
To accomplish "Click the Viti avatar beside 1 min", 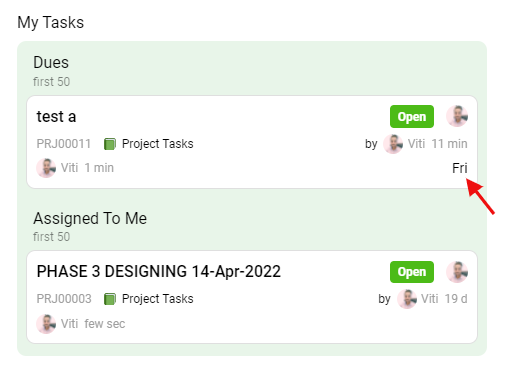I will 46,168.
